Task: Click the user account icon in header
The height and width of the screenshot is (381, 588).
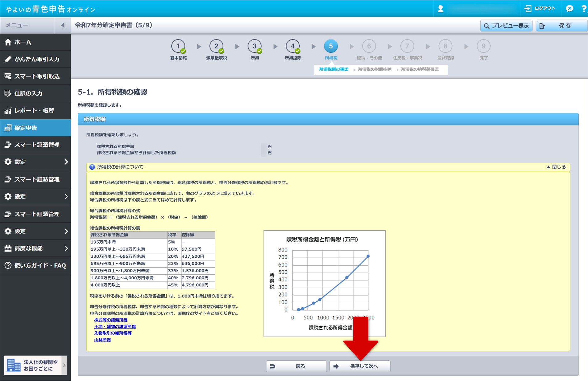Action: [441, 9]
